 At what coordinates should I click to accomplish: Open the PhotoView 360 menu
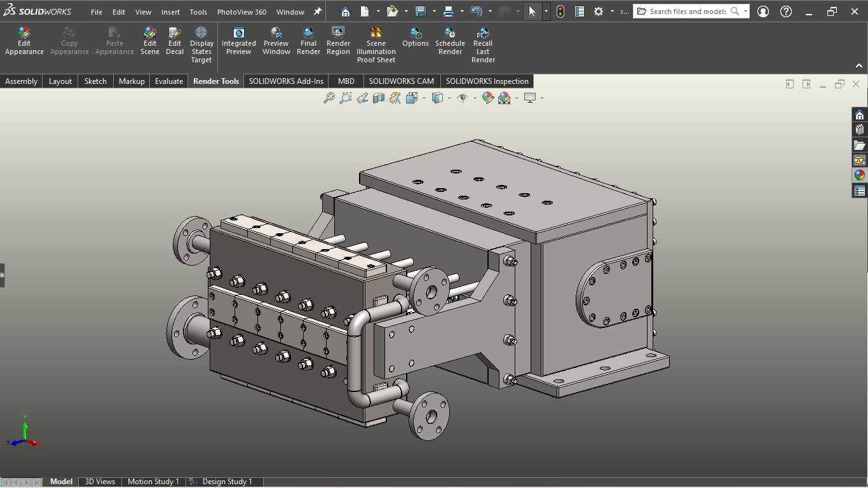(x=241, y=12)
